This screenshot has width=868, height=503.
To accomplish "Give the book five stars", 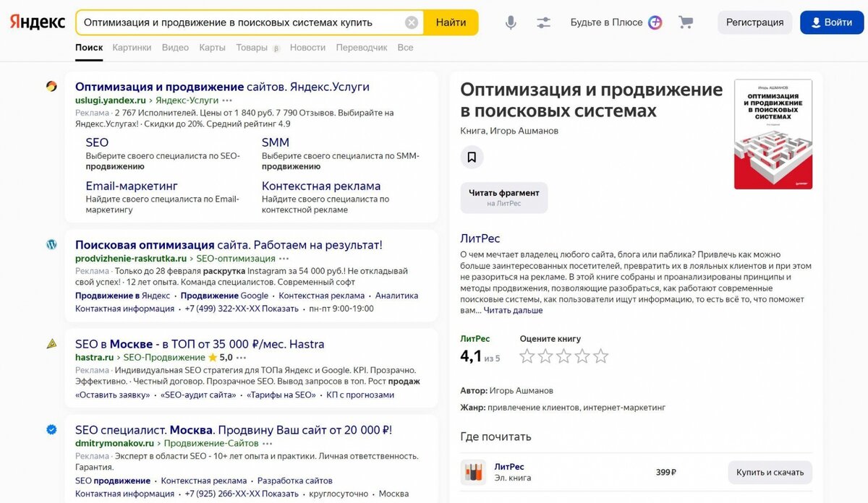I will [600, 356].
